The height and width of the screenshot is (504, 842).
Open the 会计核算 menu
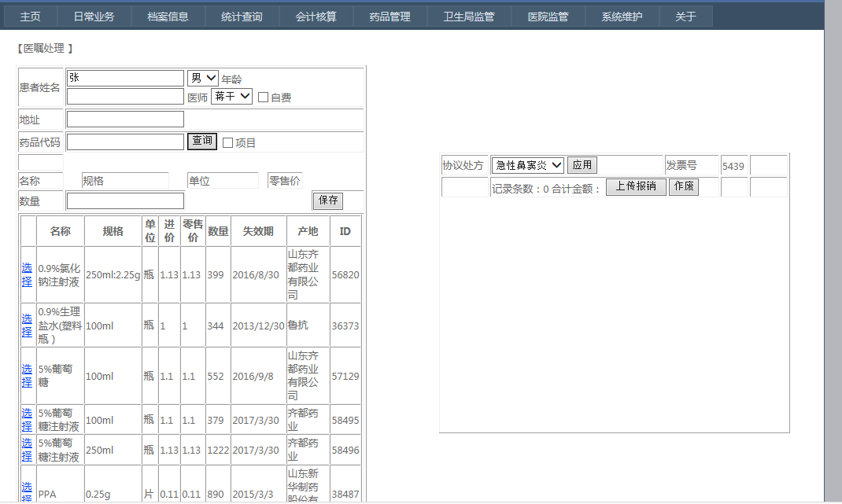[x=316, y=17]
